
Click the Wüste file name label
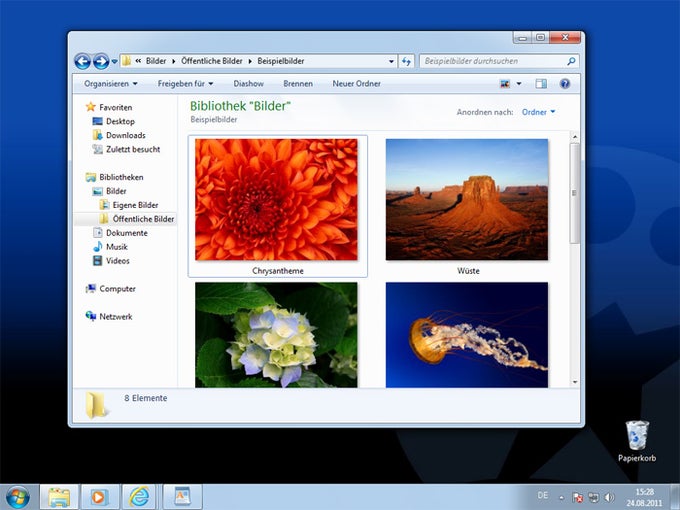[468, 271]
